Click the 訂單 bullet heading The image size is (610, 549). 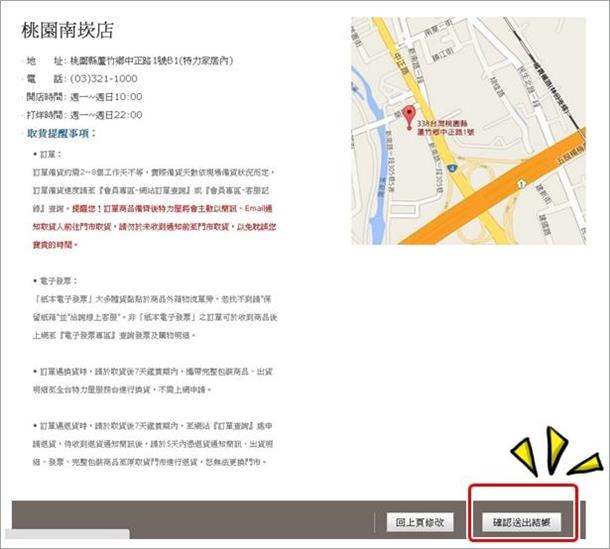coord(51,154)
